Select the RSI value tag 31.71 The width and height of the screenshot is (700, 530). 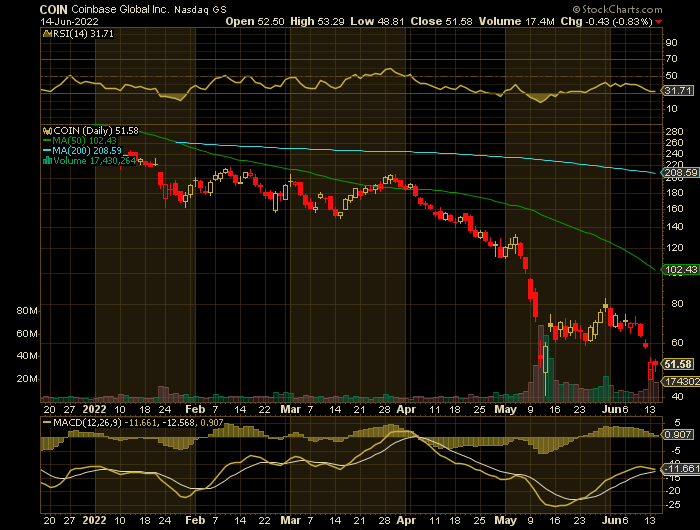point(678,91)
